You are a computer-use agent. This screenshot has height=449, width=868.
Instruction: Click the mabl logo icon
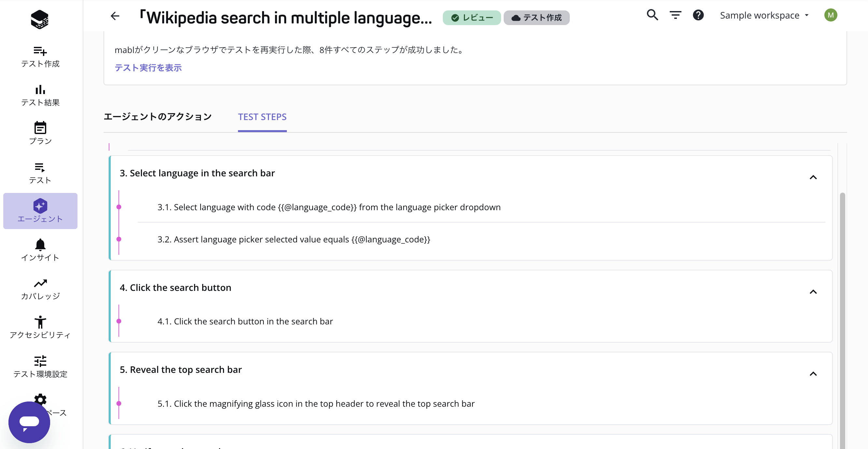click(x=40, y=19)
